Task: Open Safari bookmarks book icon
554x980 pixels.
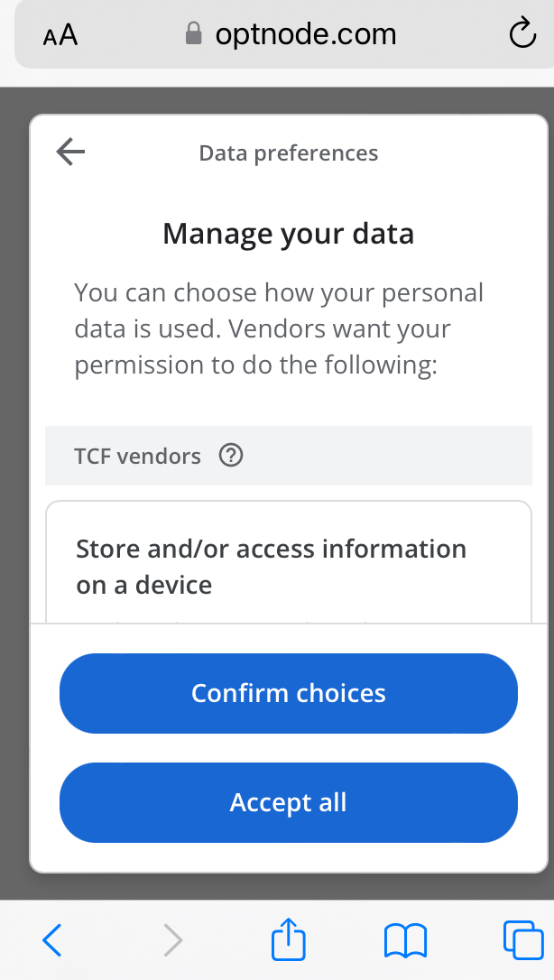Action: pyautogui.click(x=405, y=941)
